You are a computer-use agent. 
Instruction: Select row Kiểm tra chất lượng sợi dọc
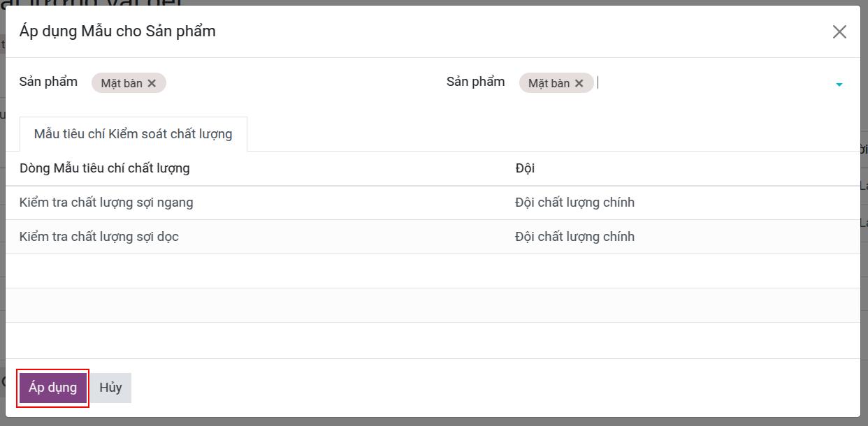pos(433,237)
